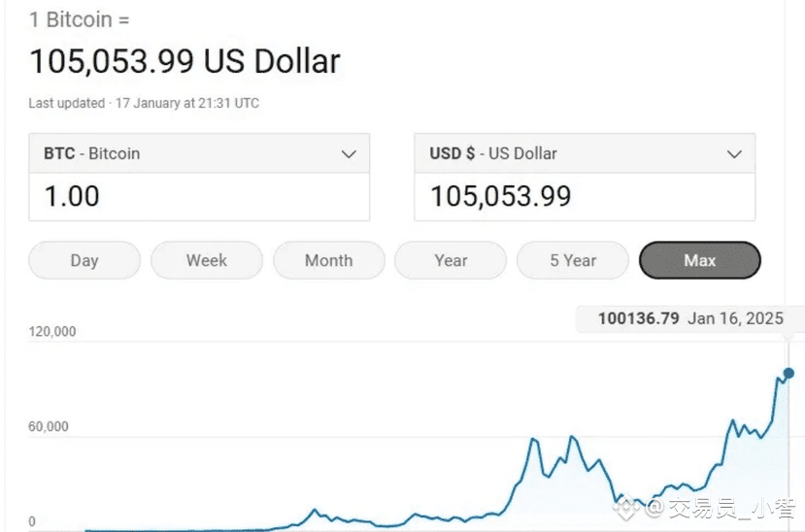Click the watermark logo at the chart bottom
Image resolution: width=805 pixels, height=532 pixels.
[x=629, y=506]
